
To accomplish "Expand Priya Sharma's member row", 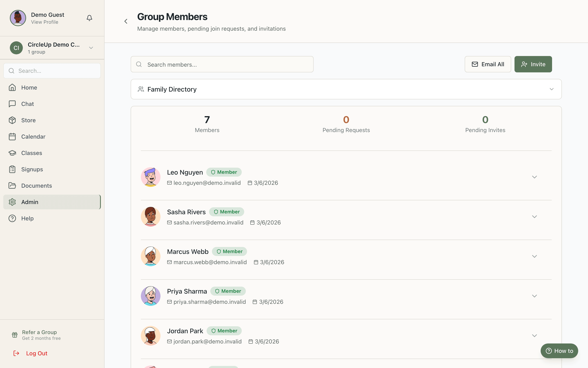I will [x=534, y=296].
